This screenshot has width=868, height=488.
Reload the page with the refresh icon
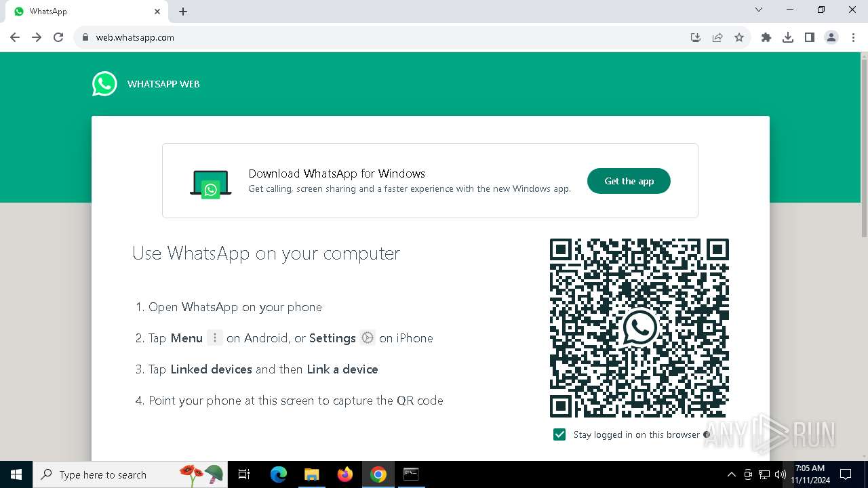coord(58,37)
